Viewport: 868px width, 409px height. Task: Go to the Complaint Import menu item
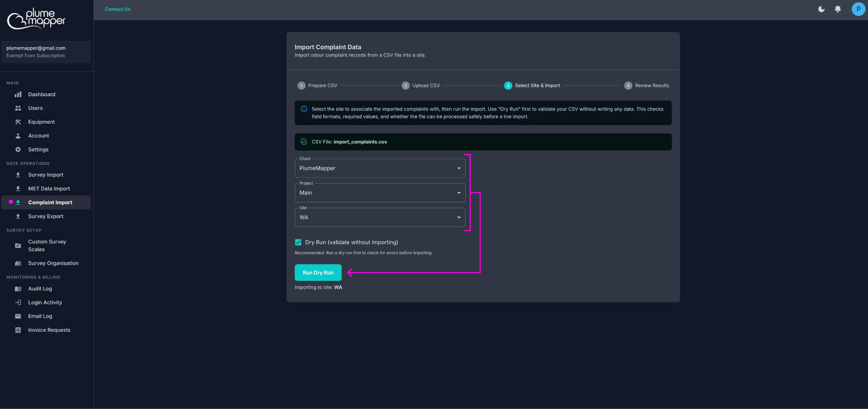click(46, 202)
